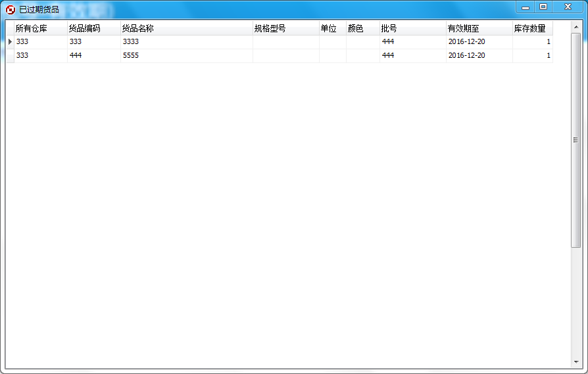Viewport: 588px width, 374px height.
Task: Click the 单位 column header
Action: [333, 28]
